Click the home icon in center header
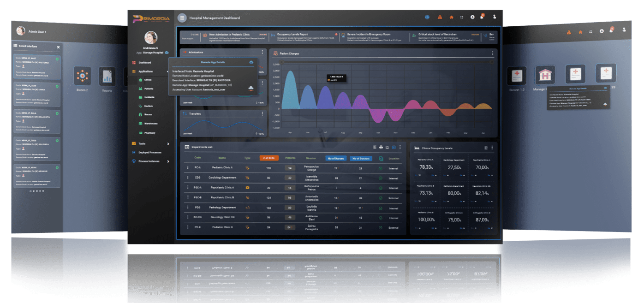 click(x=452, y=17)
